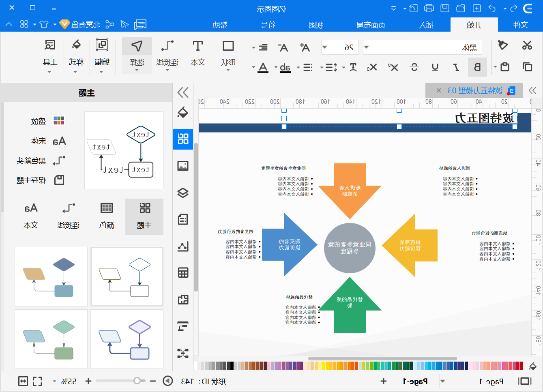This screenshot has height=392, width=543.
Task: Click the horizontal canvas scrollbar
Action: click(382, 358)
